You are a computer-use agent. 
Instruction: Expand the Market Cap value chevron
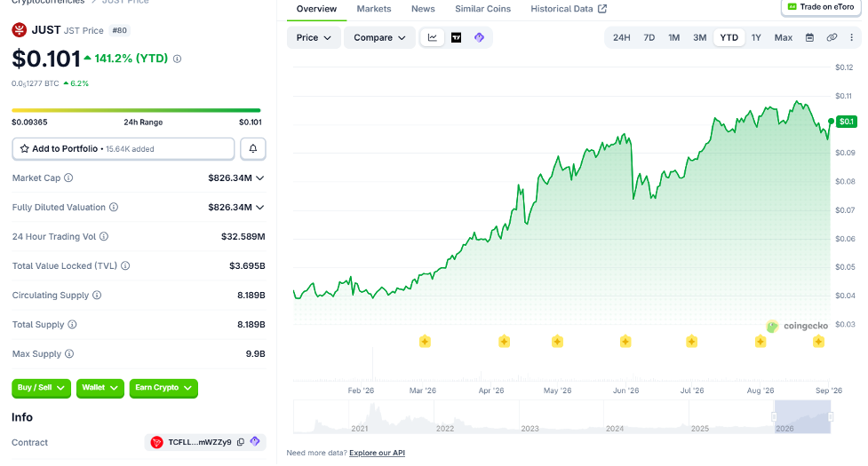260,178
